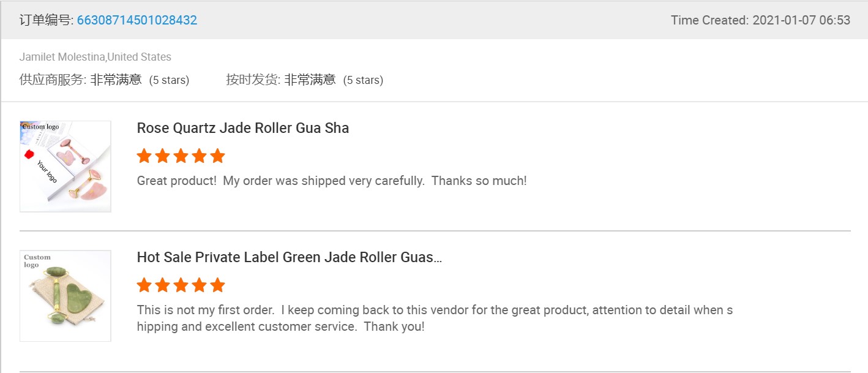Open Rose Quartz Jade Roller Gua Sha title
The height and width of the screenshot is (373, 868).
(243, 128)
